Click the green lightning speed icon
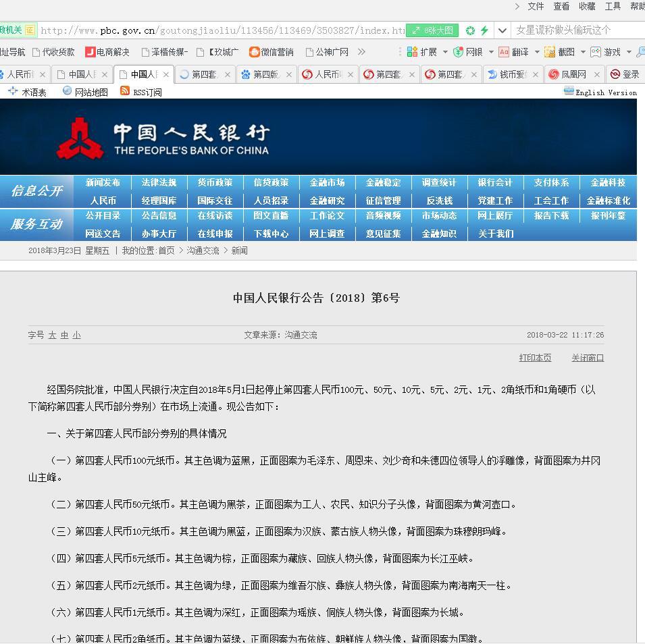Viewport: 645px width, 644px height. point(484,30)
